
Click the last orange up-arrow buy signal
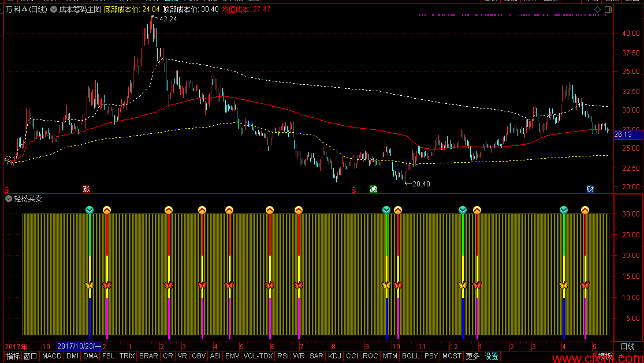[x=585, y=210]
